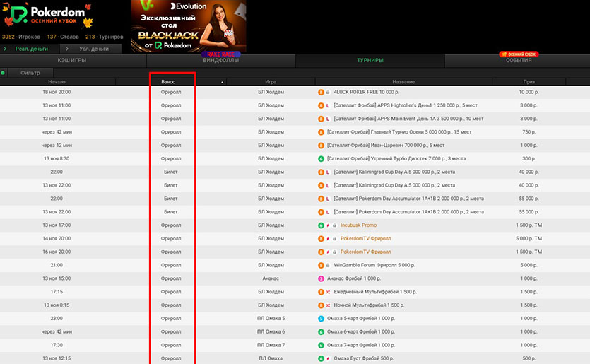Screen dimensions: 590x364
Task: Sort by the Взнос column header
Action: [168, 82]
